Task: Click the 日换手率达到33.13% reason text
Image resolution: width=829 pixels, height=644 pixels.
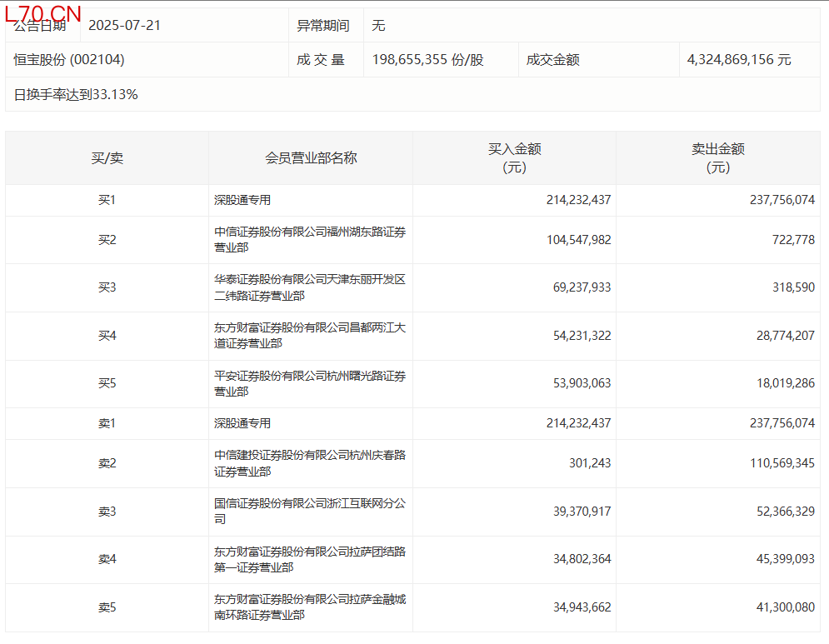Action: pos(76,95)
